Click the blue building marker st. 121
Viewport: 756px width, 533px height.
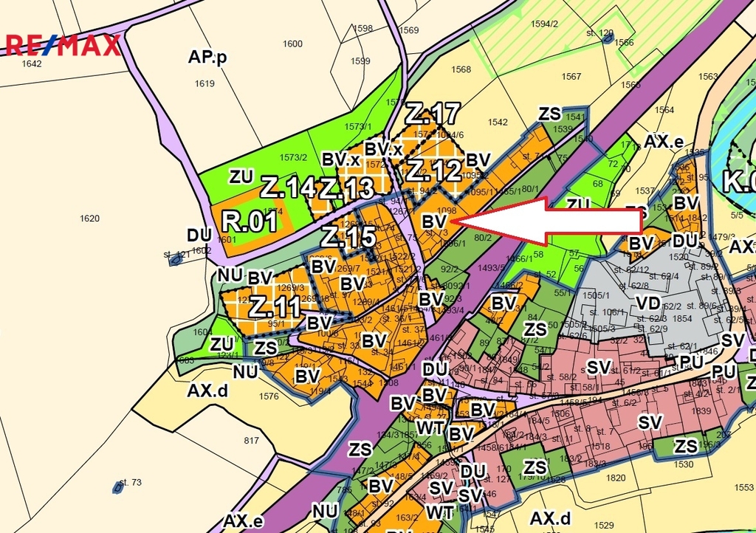176,259
